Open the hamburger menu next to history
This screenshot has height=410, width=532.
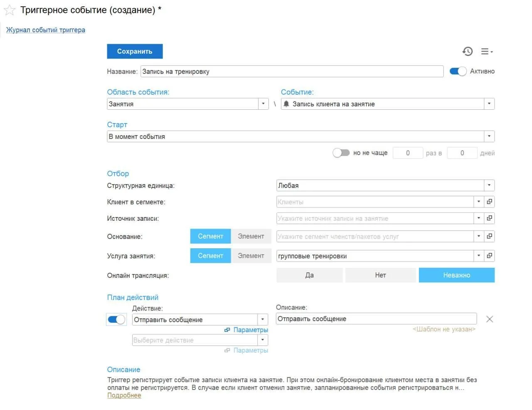coord(487,52)
